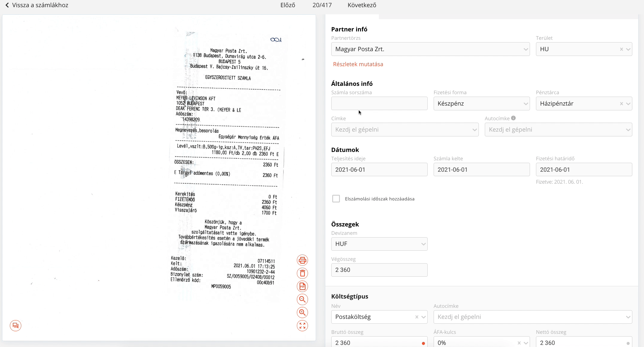644x347 pixels.
Task: Focus the Számla sorszáma input field
Action: (x=379, y=104)
